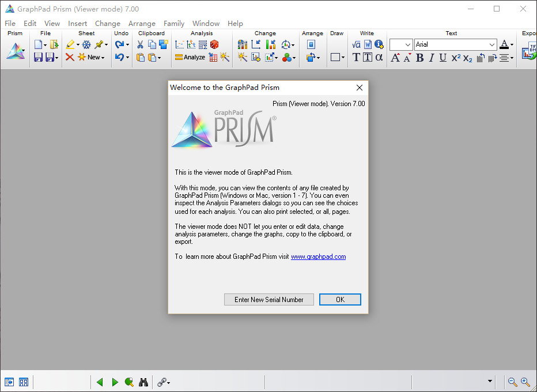537x392 pixels.
Task: Toggle italic text formatting
Action: (432, 57)
